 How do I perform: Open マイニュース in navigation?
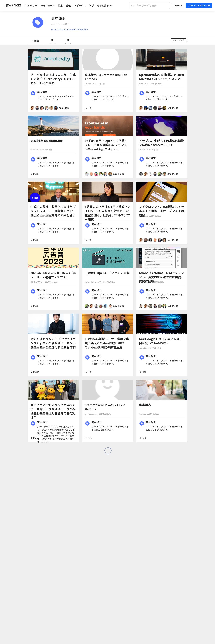[48, 6]
